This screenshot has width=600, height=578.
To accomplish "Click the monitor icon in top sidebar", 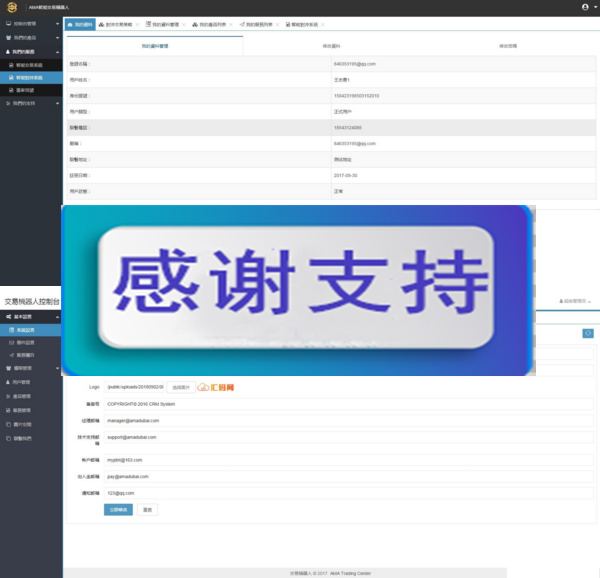I will coord(7,23).
